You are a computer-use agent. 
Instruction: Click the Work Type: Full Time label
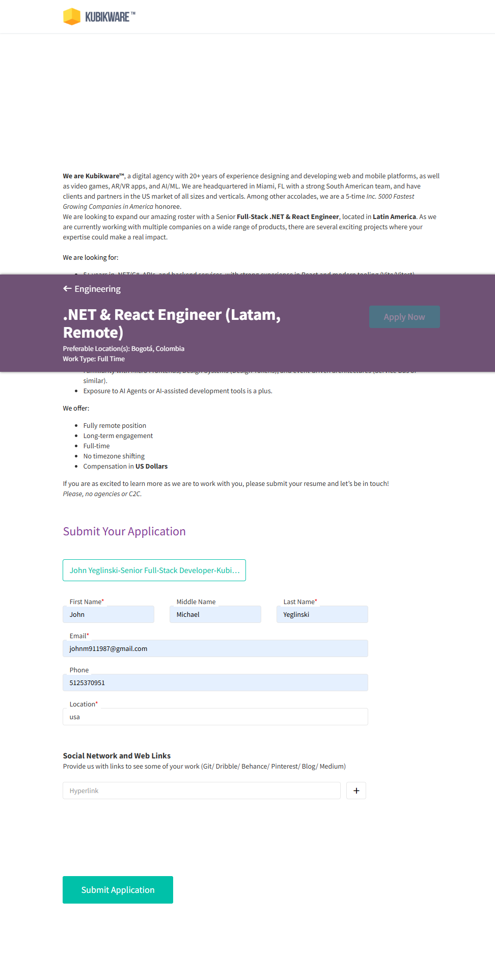coord(94,359)
